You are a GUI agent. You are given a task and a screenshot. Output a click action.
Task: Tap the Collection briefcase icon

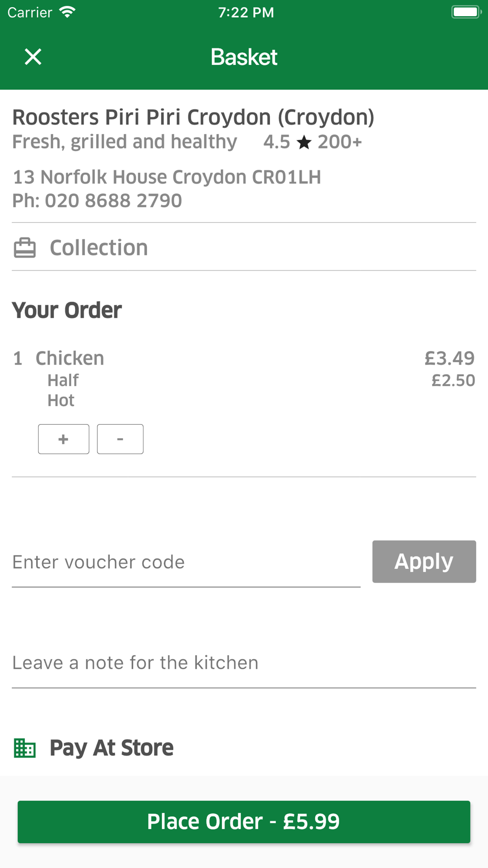click(24, 248)
